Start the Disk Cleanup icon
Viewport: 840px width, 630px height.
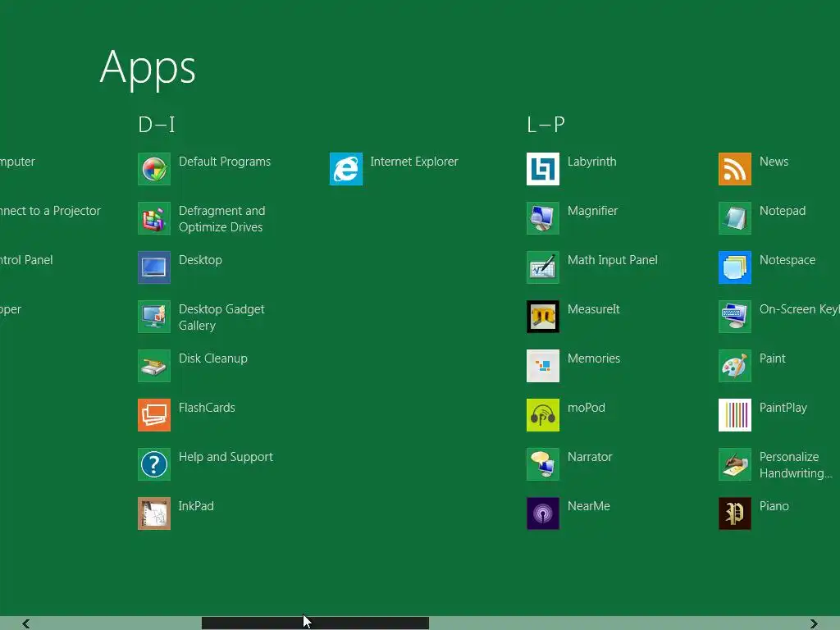(154, 366)
